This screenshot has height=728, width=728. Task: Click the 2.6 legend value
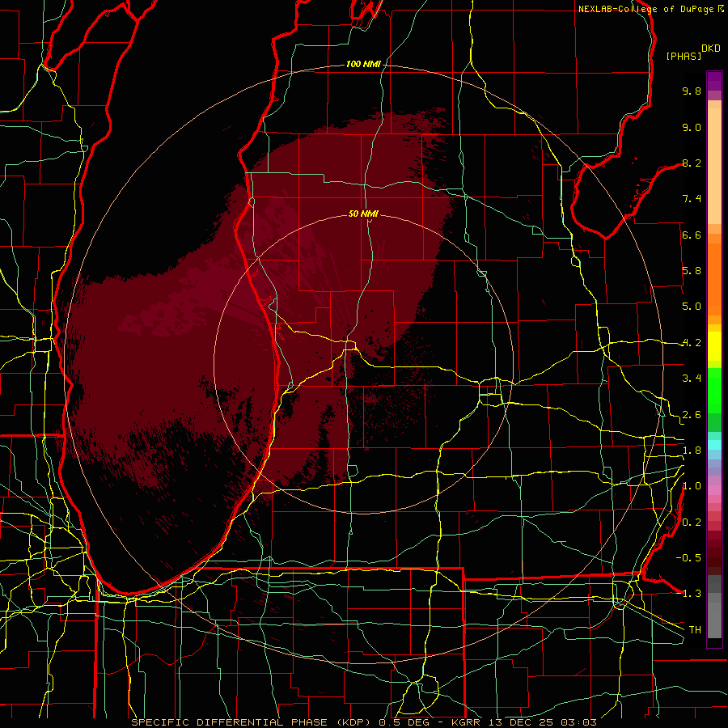coord(692,415)
